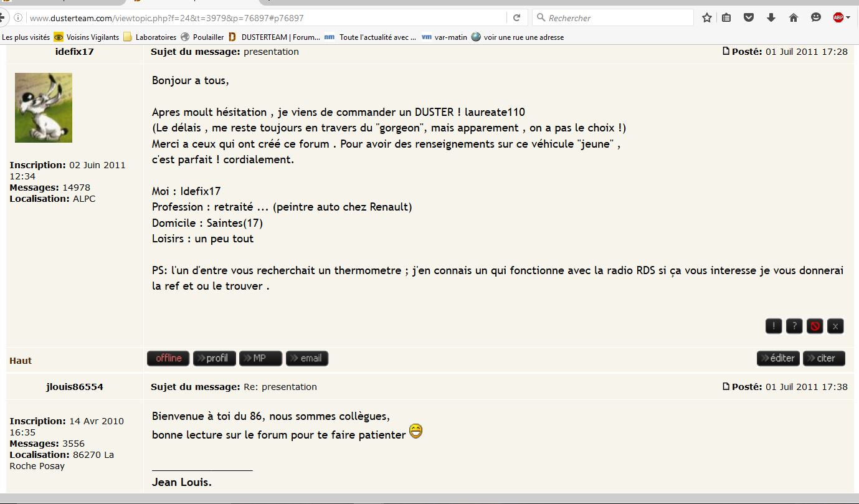Viewport: 859px width, 504px height.
Task: Click the post icon beside 01 Juil 2011 17:28
Action: pyautogui.click(x=726, y=51)
